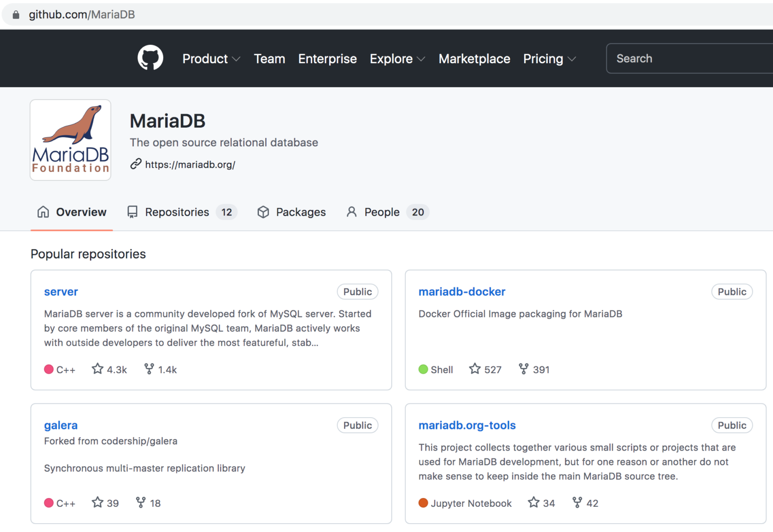Open the mariadb-docker repository link
This screenshot has width=773, height=532.
462,292
